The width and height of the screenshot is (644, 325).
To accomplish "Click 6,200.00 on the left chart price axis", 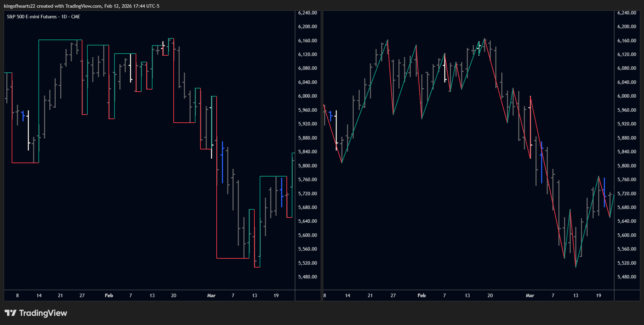I will [x=307, y=26].
